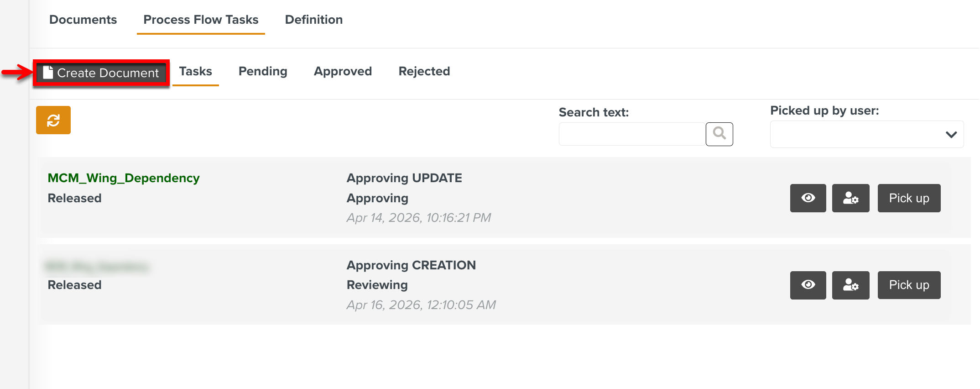Screen dimensions: 980x389
Task: Toggle visibility eye on the MCM_Wing_Dependency row
Action: [x=808, y=198]
